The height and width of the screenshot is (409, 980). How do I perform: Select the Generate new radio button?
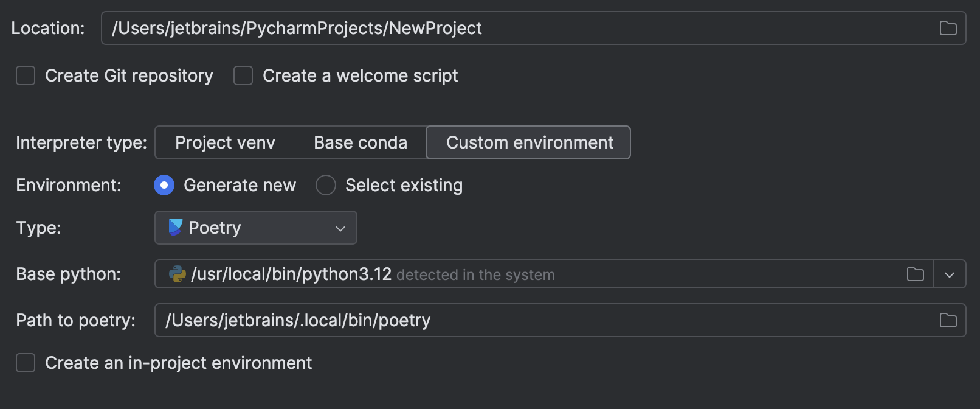click(164, 185)
